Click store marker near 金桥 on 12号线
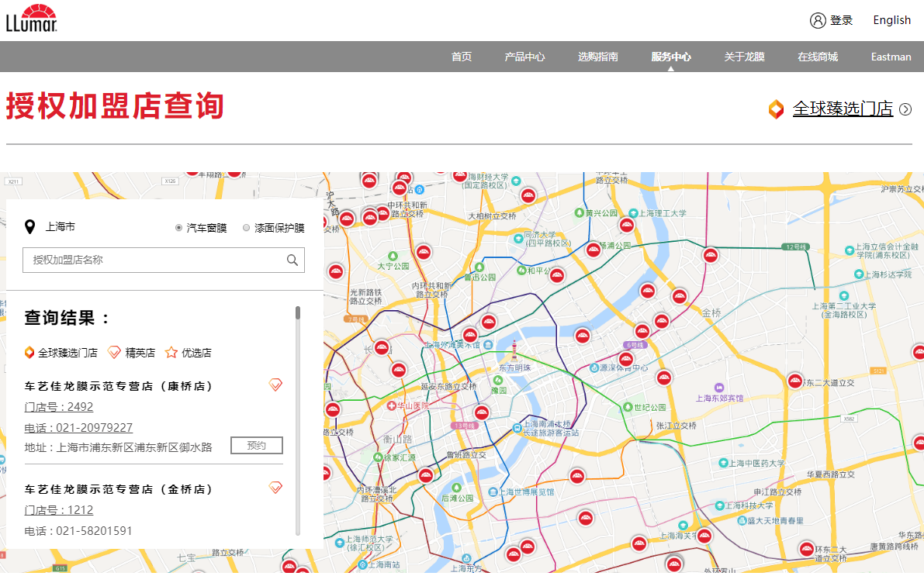This screenshot has height=576, width=924. point(711,256)
